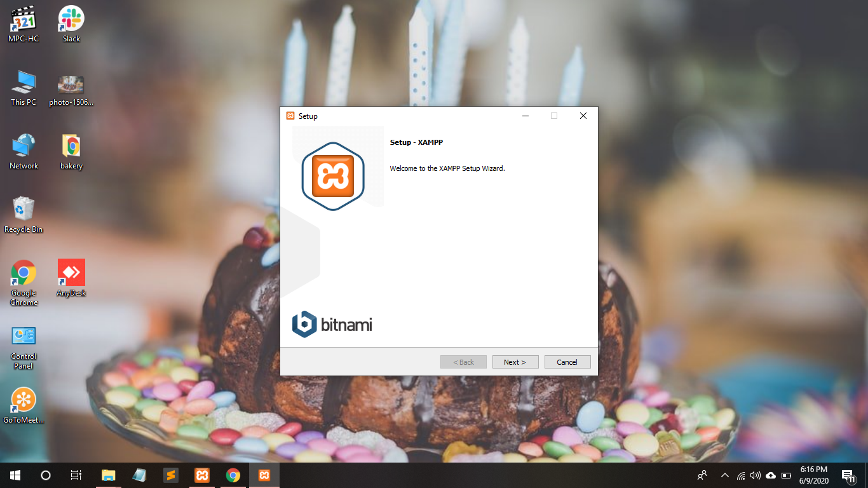Screen dimensions: 868x488
Task: Click the cloud sync tray icon
Action: click(x=771, y=475)
